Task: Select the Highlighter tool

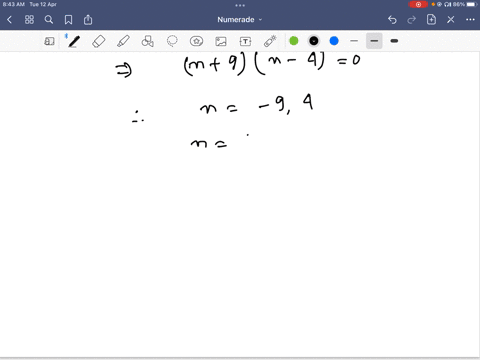Action: pyautogui.click(x=123, y=41)
